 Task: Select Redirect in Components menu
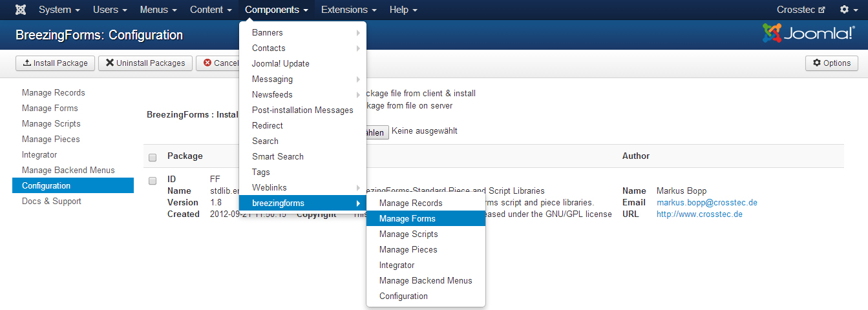[302, 126]
